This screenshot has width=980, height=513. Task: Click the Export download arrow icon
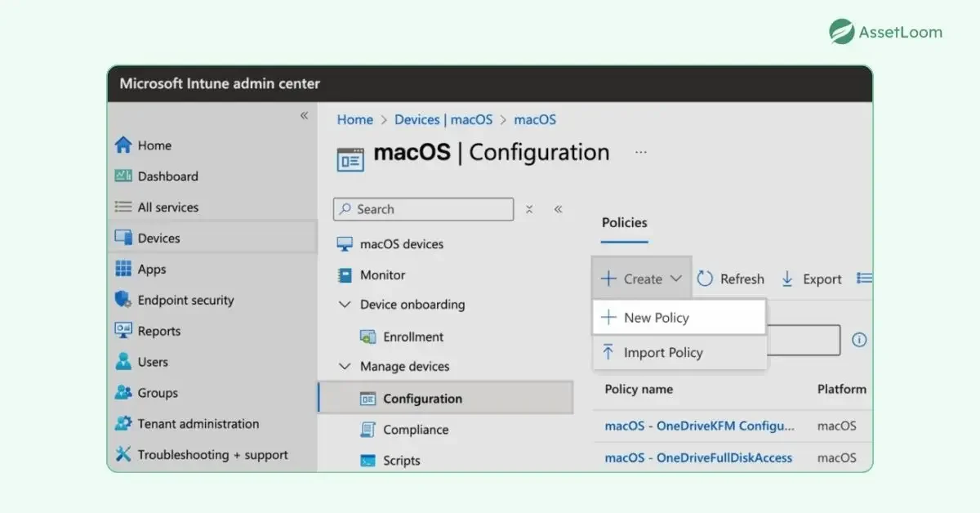coord(787,279)
